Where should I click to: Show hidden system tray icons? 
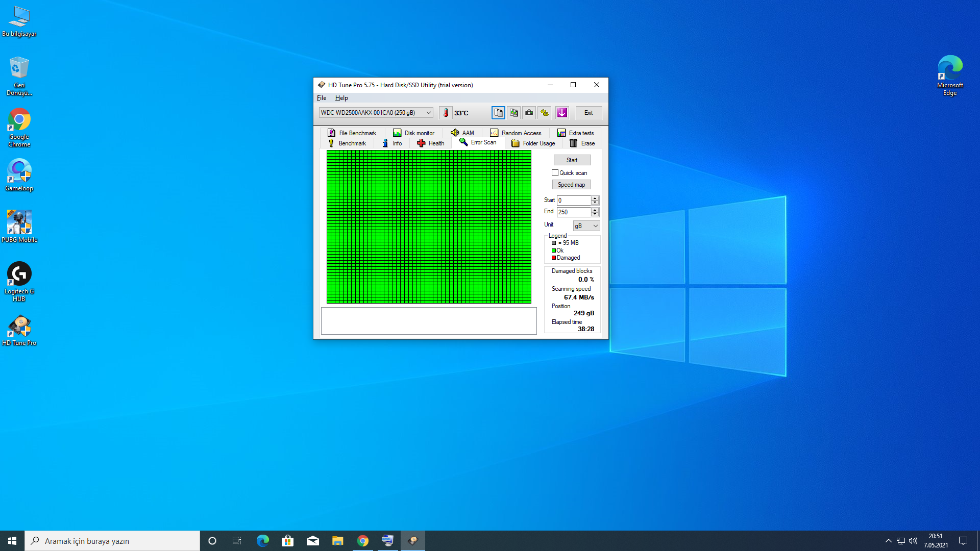[x=888, y=541]
